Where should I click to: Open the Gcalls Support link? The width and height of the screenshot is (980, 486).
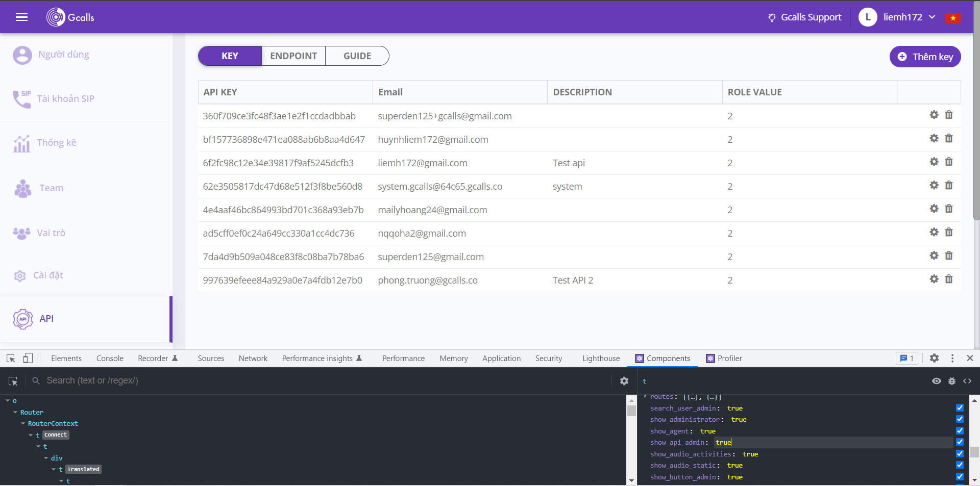[x=805, y=17]
